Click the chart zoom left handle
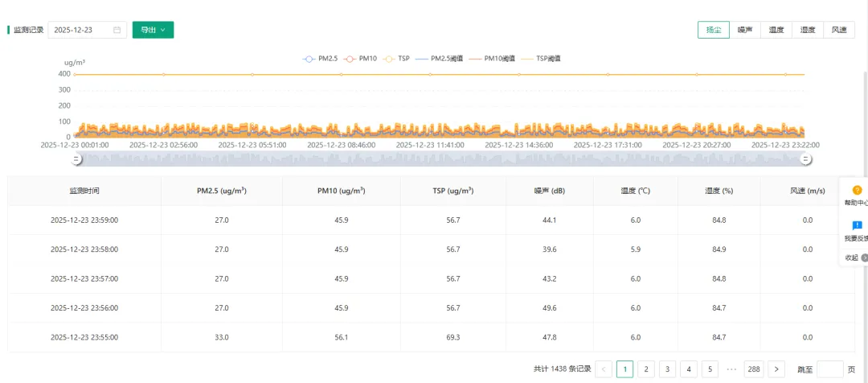The height and width of the screenshot is (383, 868). click(77, 159)
